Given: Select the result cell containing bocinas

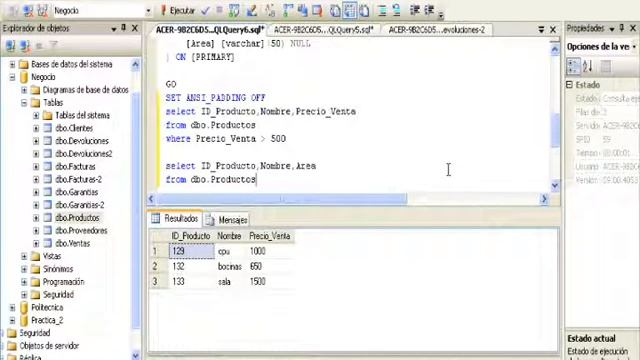Looking at the screenshot, I should pos(230,267).
